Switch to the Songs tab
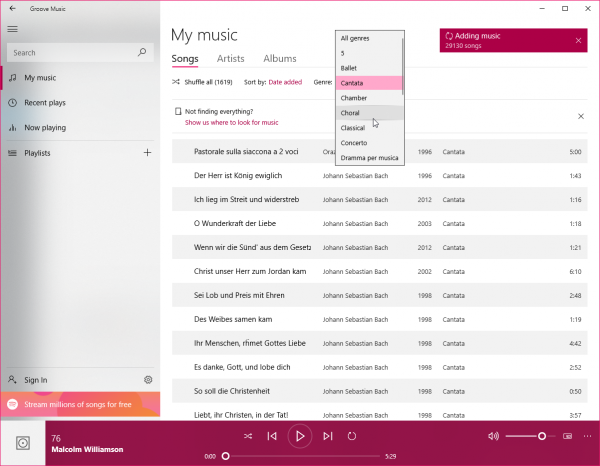The width and height of the screenshot is (600, 466). (x=185, y=59)
